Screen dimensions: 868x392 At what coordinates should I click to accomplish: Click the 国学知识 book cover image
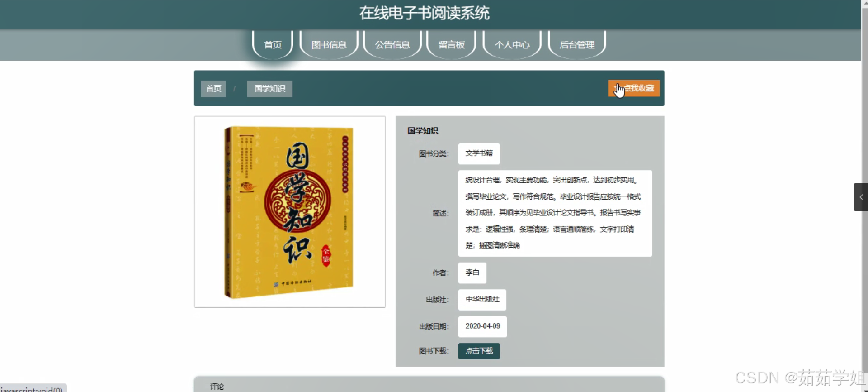pyautogui.click(x=290, y=212)
